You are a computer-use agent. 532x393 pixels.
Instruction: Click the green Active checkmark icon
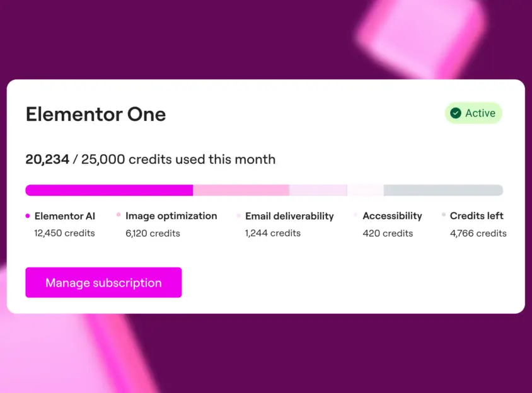(456, 113)
